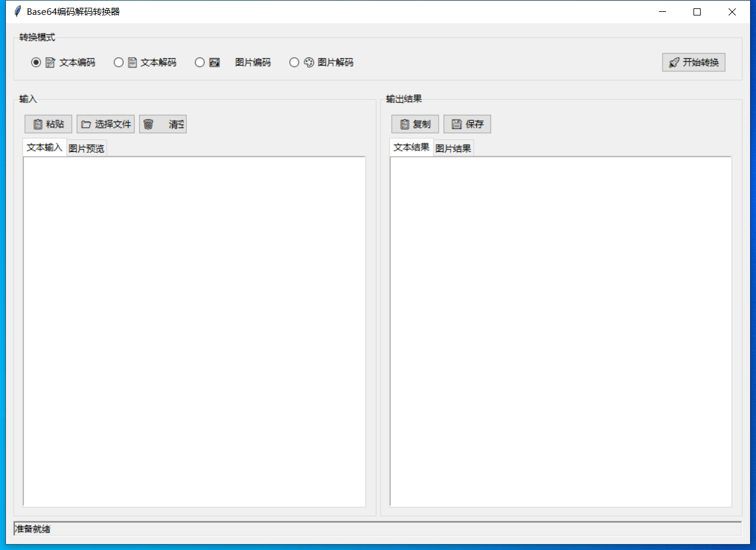The height and width of the screenshot is (550, 756).
Task: Click the 复制 button
Action: pos(415,124)
